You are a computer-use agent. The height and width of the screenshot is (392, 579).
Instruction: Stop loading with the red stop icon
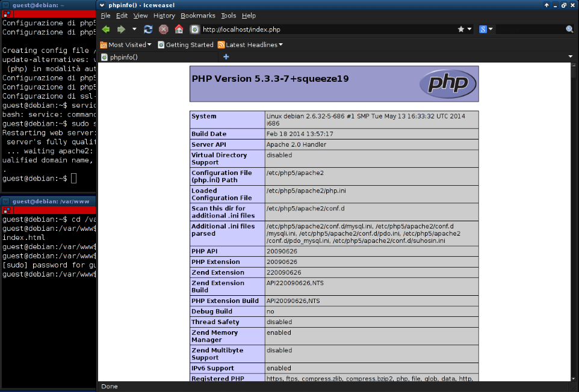[x=164, y=29]
